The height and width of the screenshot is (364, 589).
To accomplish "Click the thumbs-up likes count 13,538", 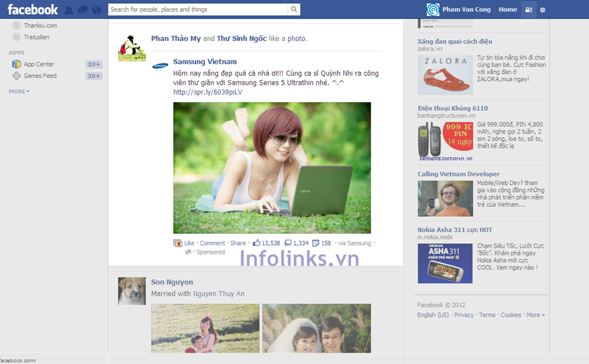I will (266, 243).
